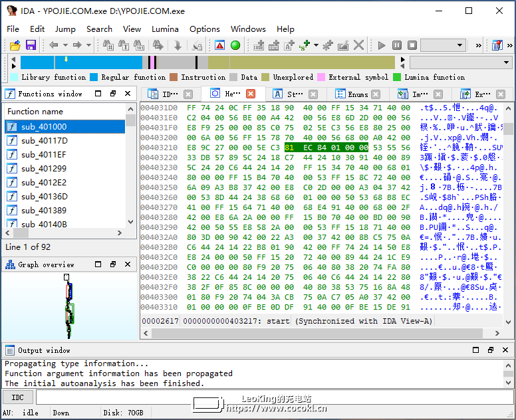Stop the process with the stop button
This screenshot has height=420, width=516.
(x=412, y=45)
